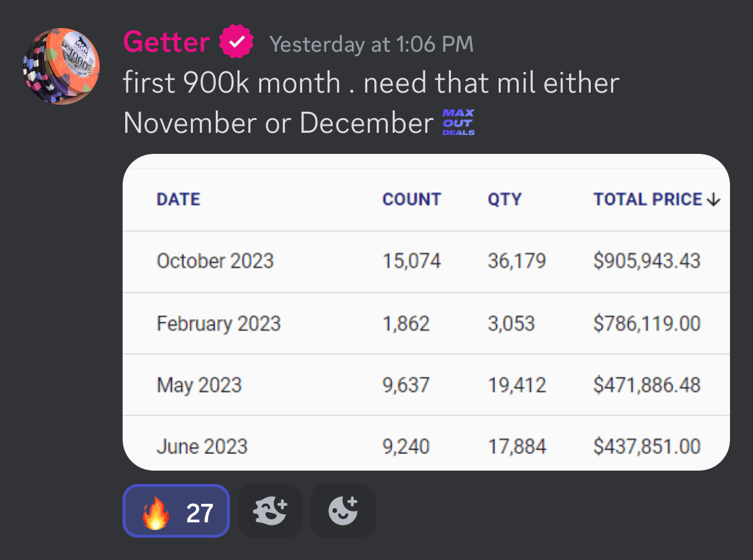Sort table by the DATE column
This screenshot has height=560, width=753.
click(178, 199)
